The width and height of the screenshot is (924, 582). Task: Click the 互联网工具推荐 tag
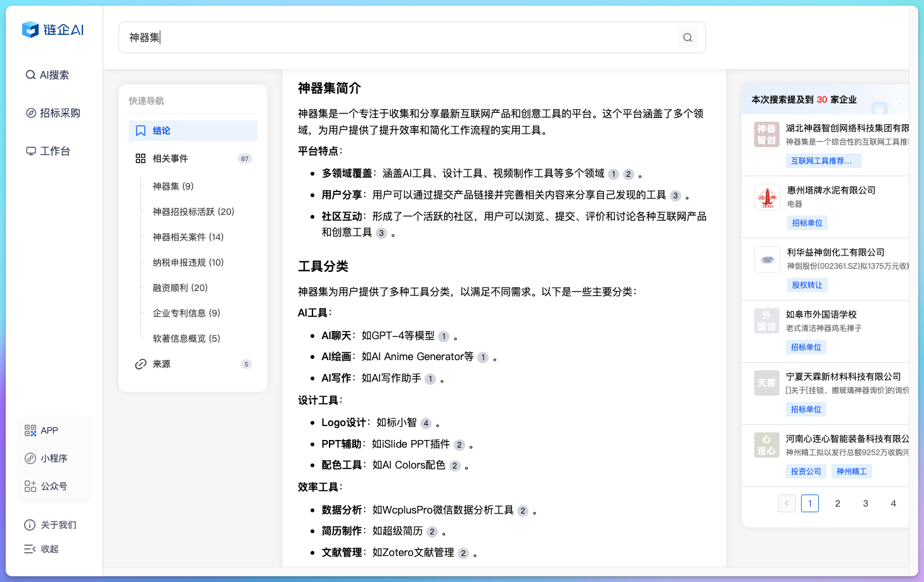pos(823,160)
